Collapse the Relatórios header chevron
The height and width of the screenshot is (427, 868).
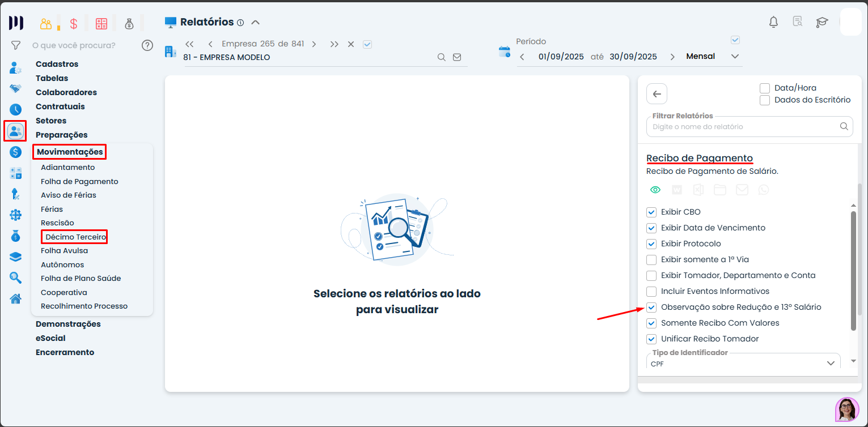coord(255,23)
